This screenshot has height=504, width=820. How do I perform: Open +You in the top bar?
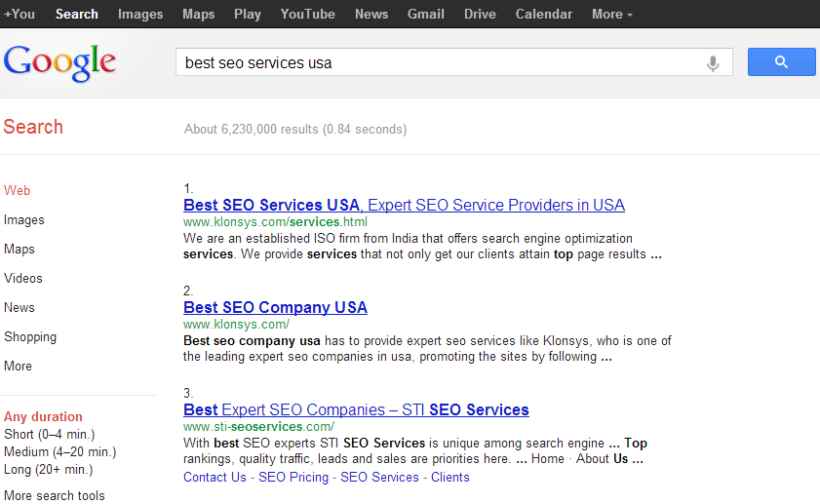20,14
